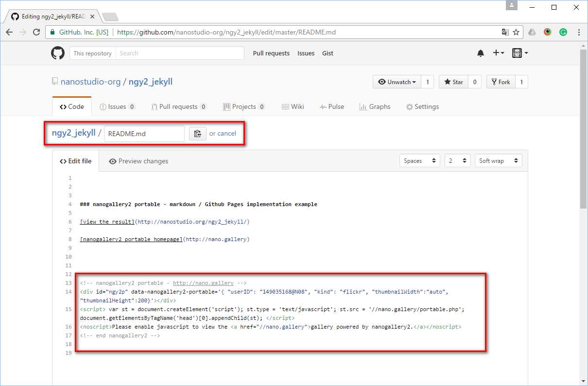Click the Chrome profile icon in title bar
Screen dimensions: 588x386
511,6
